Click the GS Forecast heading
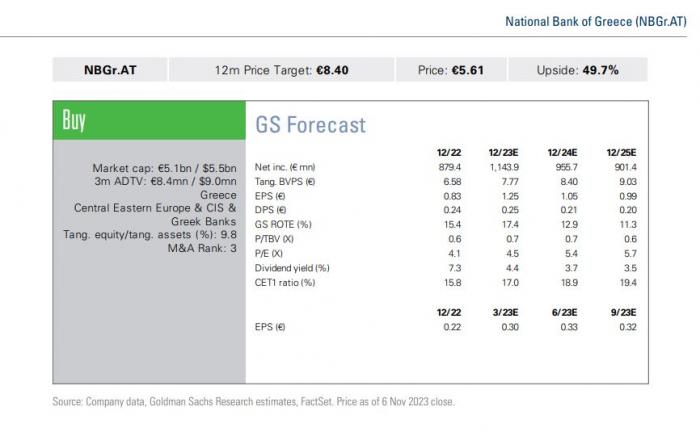The height and width of the screenshot is (432, 700). (x=311, y=125)
